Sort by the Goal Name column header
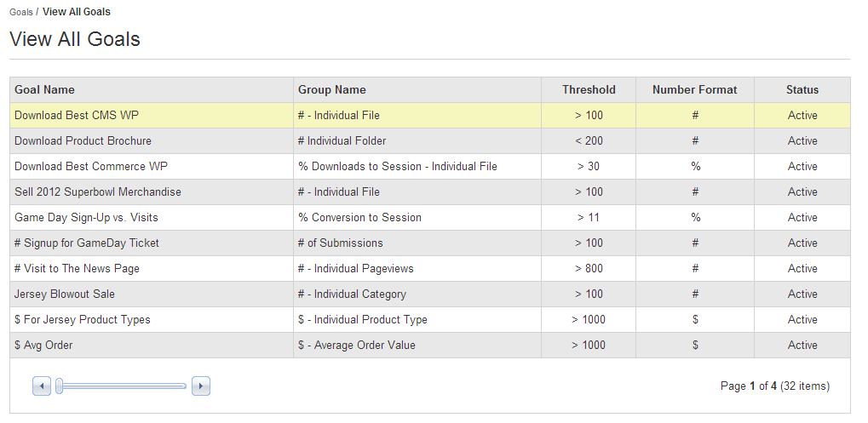Viewport: 868px width, 423px height. click(44, 89)
